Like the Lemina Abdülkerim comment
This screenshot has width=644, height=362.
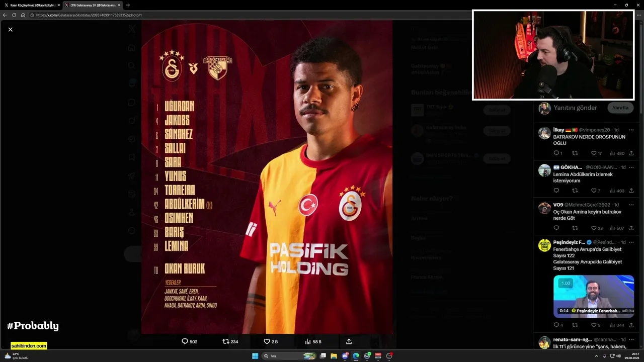point(595,191)
